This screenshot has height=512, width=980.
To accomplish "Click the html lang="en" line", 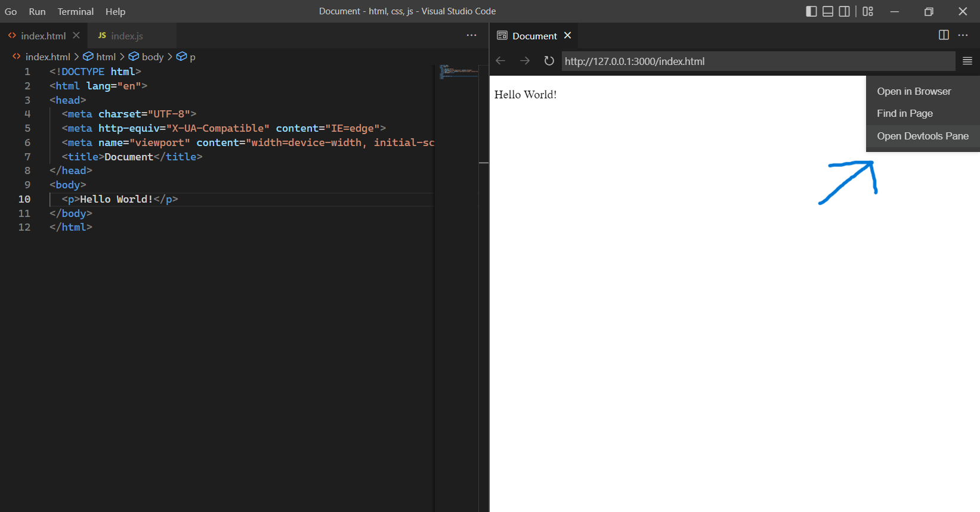I will 98,86.
